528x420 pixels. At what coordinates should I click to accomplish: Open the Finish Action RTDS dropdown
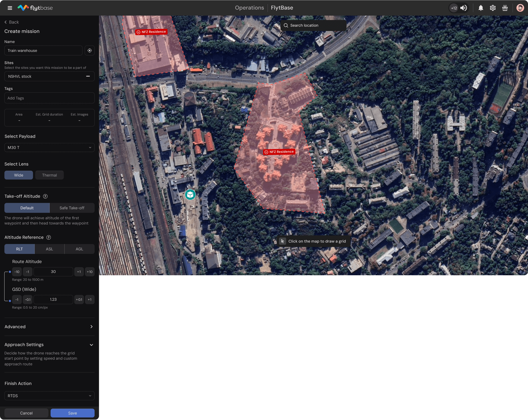tap(49, 396)
